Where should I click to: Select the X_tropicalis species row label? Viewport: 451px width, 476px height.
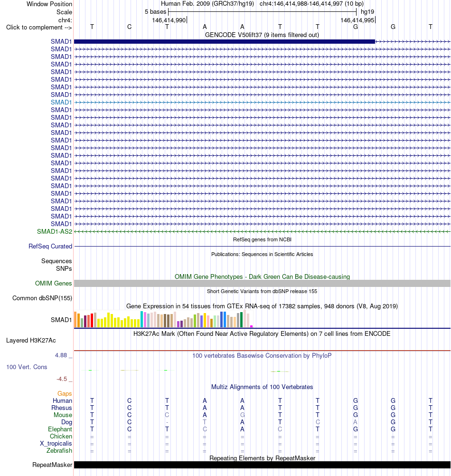pyautogui.click(x=56, y=444)
